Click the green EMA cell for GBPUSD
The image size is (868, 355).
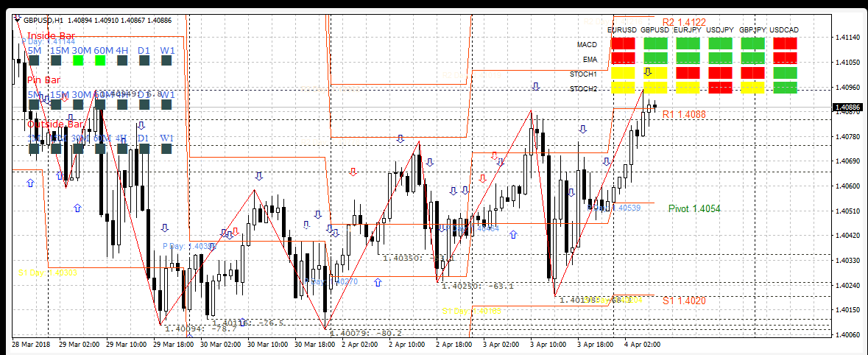point(656,58)
